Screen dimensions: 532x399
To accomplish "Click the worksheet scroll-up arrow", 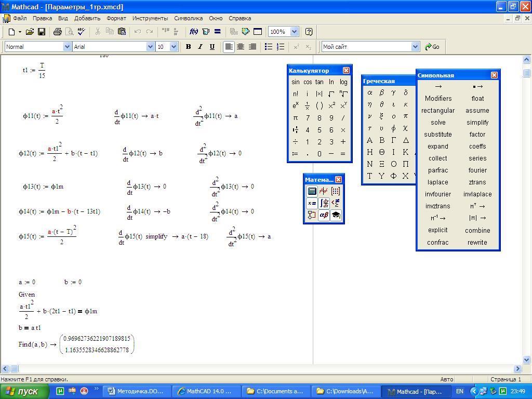I will tap(527, 60).
